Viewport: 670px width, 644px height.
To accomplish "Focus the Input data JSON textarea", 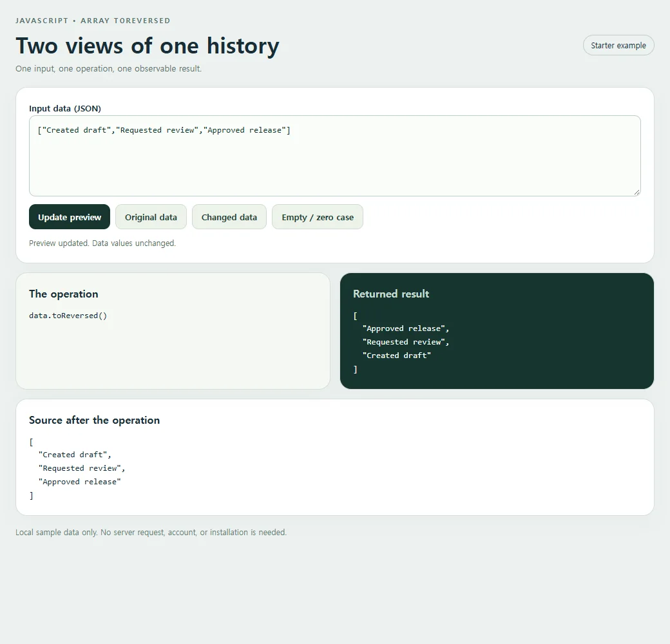I will click(335, 156).
